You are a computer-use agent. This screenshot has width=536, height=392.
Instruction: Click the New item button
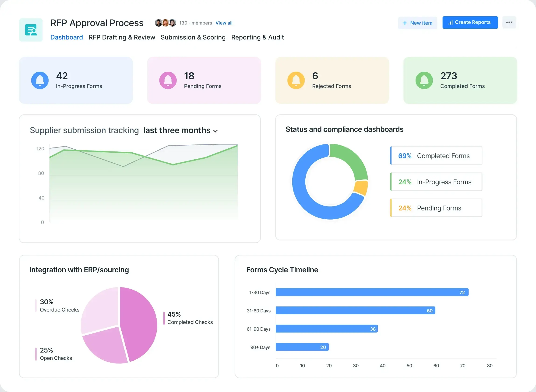coord(417,23)
